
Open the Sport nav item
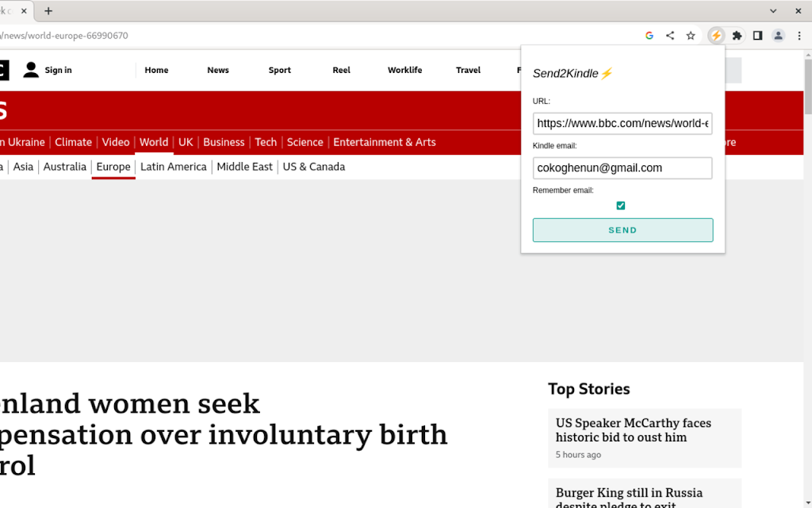(x=280, y=70)
